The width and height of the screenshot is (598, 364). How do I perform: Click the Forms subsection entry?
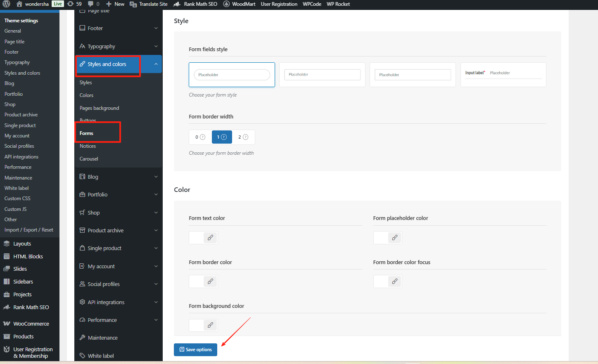(86, 133)
